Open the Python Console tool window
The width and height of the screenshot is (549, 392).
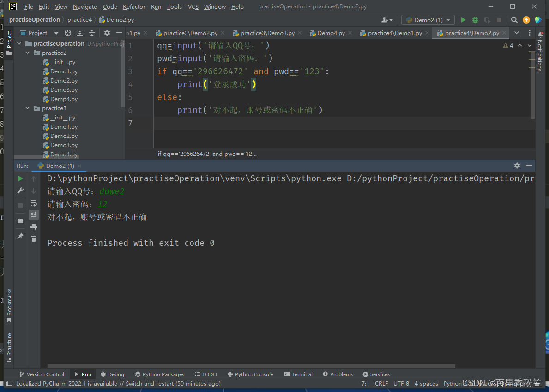click(250, 374)
